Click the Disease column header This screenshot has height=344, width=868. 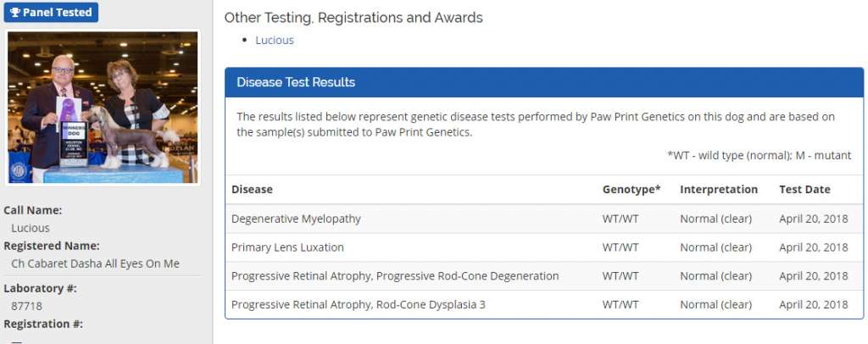click(252, 189)
